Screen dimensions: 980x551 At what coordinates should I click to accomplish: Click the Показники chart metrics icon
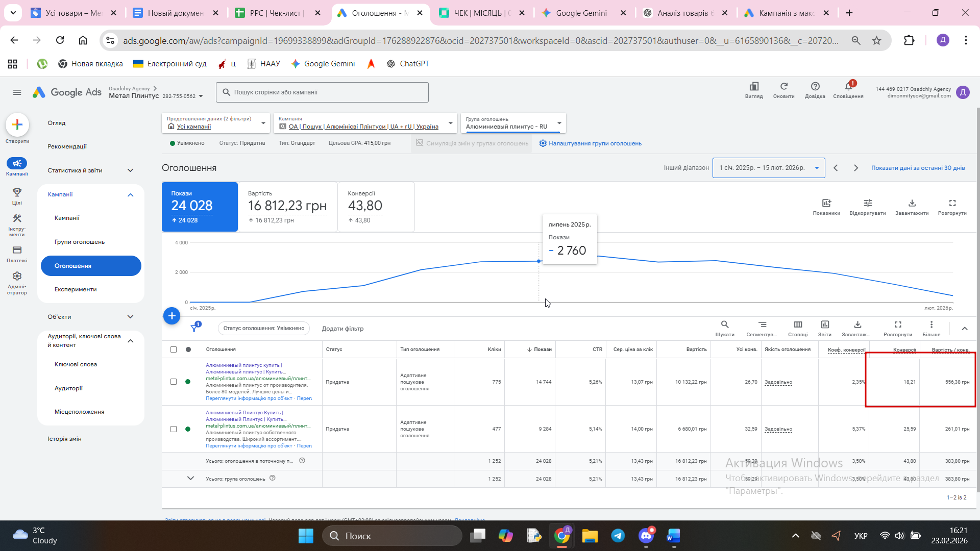826,204
